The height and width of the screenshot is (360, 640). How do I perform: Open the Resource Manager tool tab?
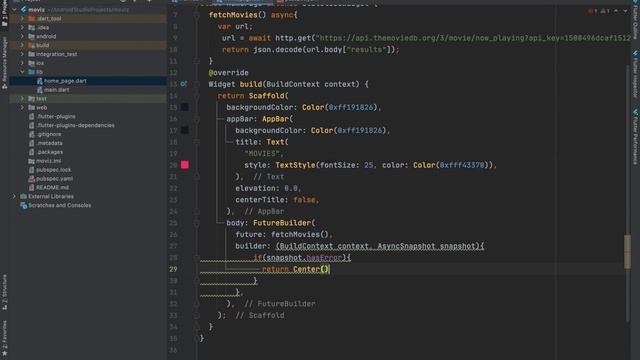pyautogui.click(x=4, y=63)
